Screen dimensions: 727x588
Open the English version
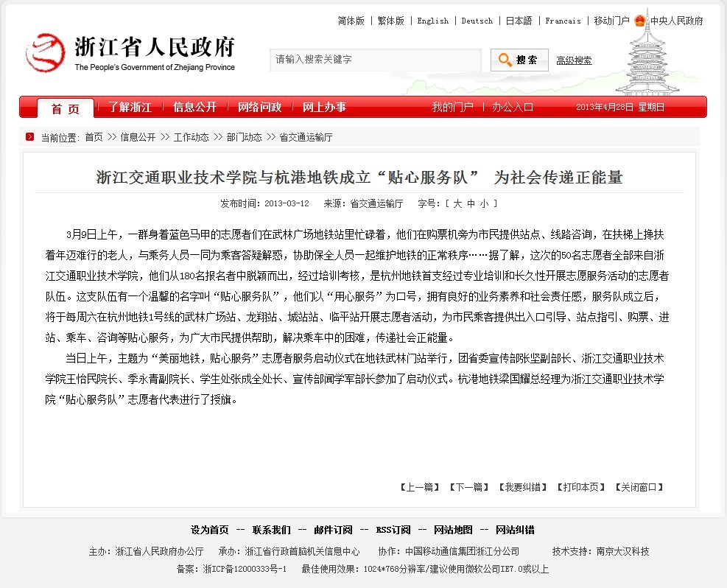coord(432,21)
